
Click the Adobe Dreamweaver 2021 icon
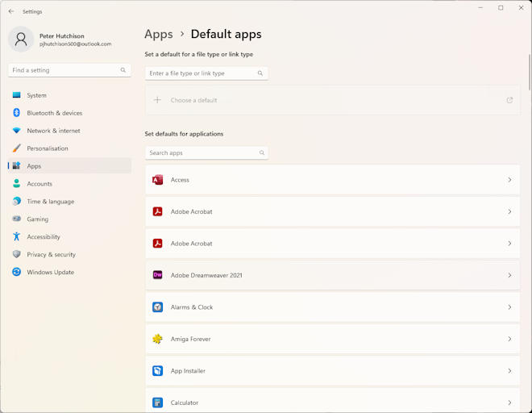158,275
